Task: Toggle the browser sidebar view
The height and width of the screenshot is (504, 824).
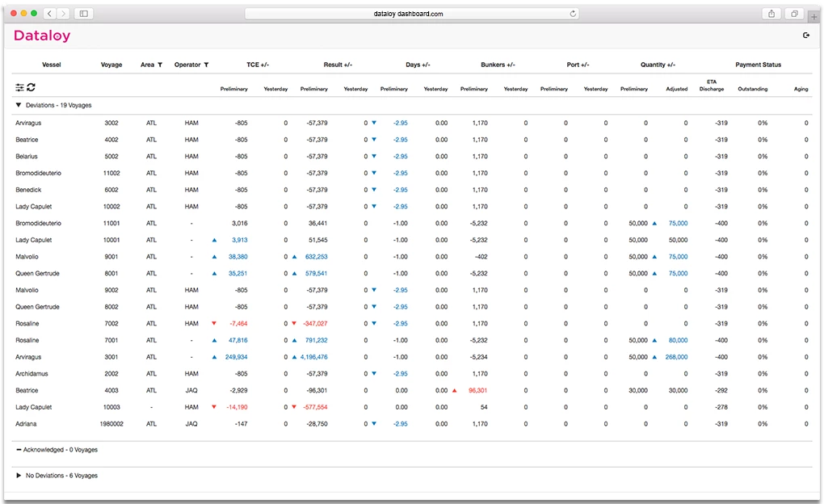Action: click(83, 14)
